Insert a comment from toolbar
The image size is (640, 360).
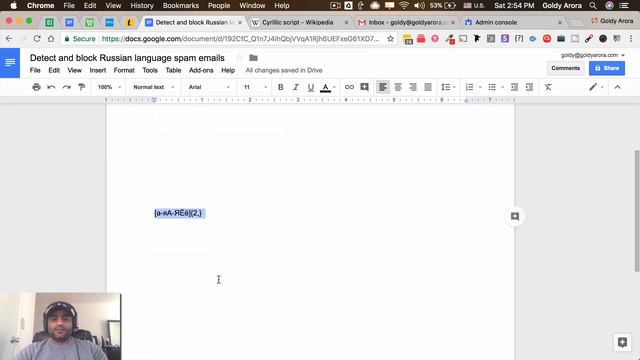(364, 87)
